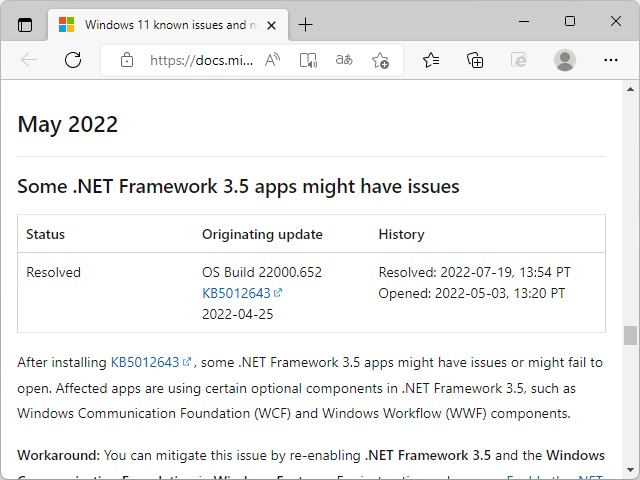The width and height of the screenshot is (640, 480).
Task: Click the '2022-04-25' date text
Action: click(238, 314)
